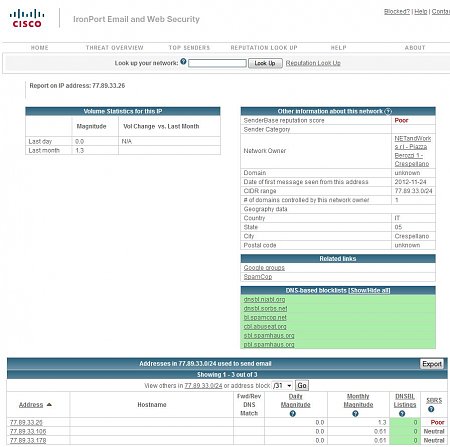
Task: Select Report on IP address heading
Action: (x=77, y=86)
